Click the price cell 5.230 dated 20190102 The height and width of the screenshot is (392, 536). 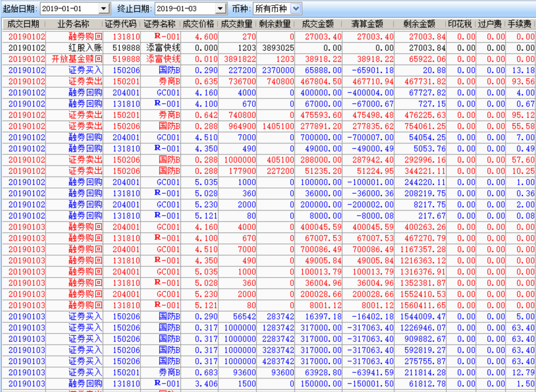click(x=199, y=205)
